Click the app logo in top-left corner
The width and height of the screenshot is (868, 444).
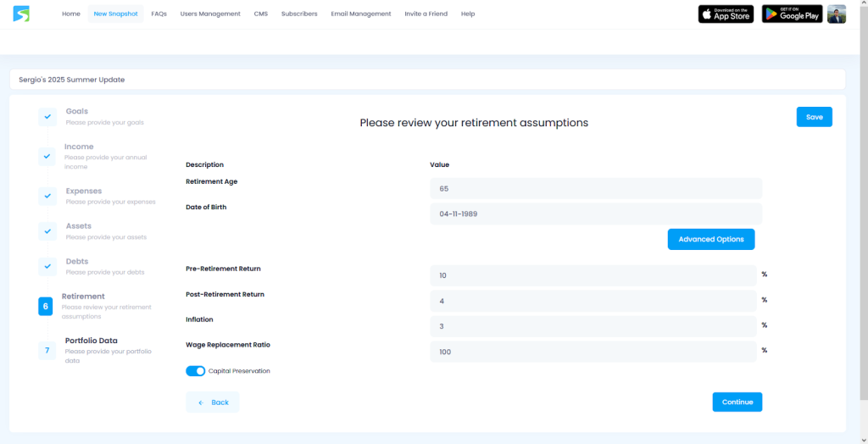click(21, 14)
